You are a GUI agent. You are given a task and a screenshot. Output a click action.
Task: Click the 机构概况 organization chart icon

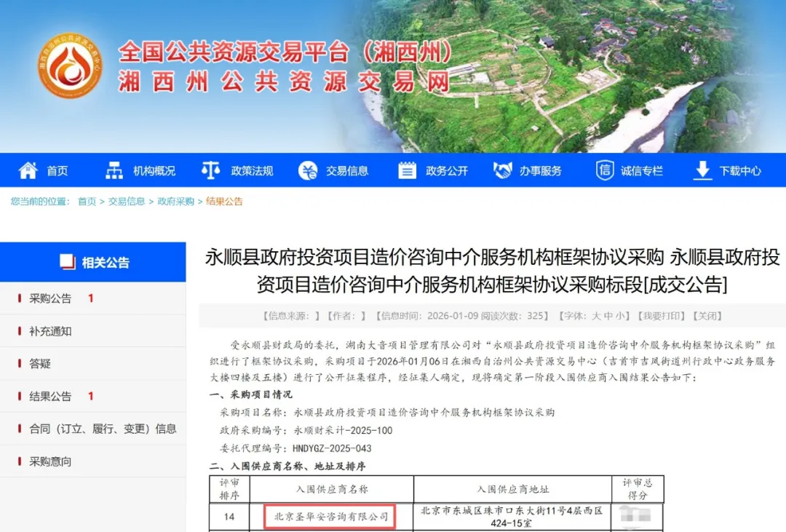(114, 170)
